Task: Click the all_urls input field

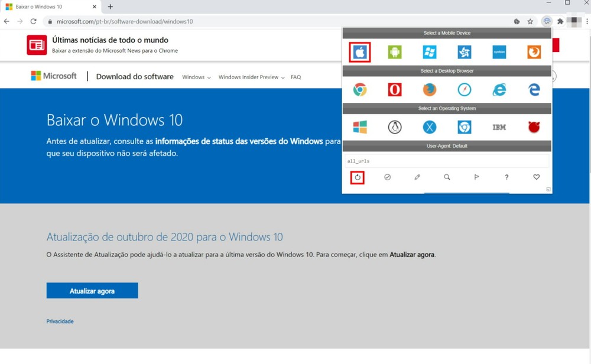Action: (446, 160)
